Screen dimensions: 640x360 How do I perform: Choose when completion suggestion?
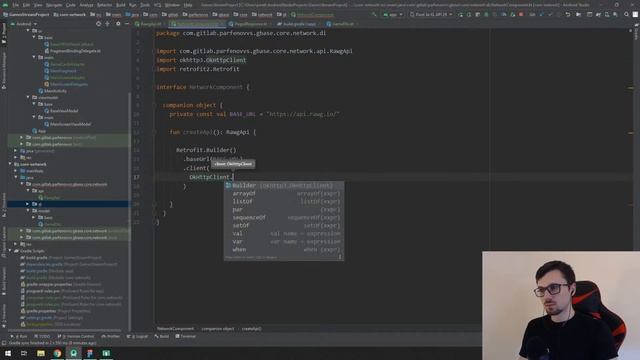point(284,249)
